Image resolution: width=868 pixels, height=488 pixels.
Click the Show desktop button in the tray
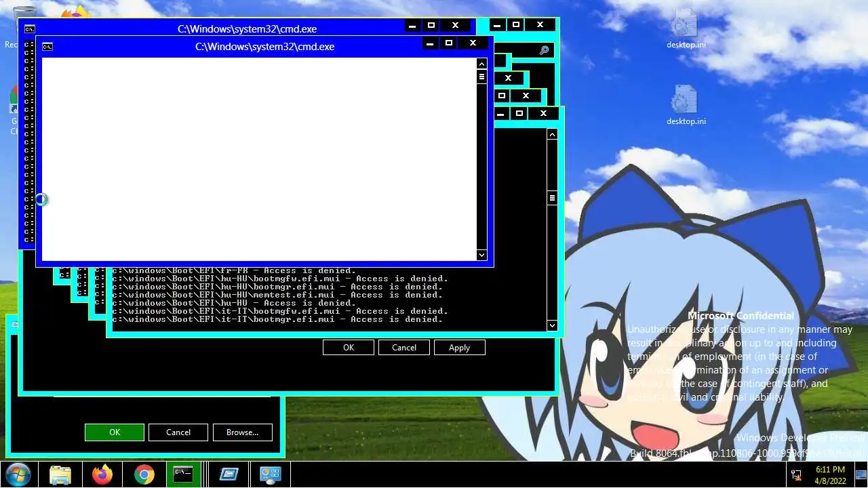(x=863, y=474)
